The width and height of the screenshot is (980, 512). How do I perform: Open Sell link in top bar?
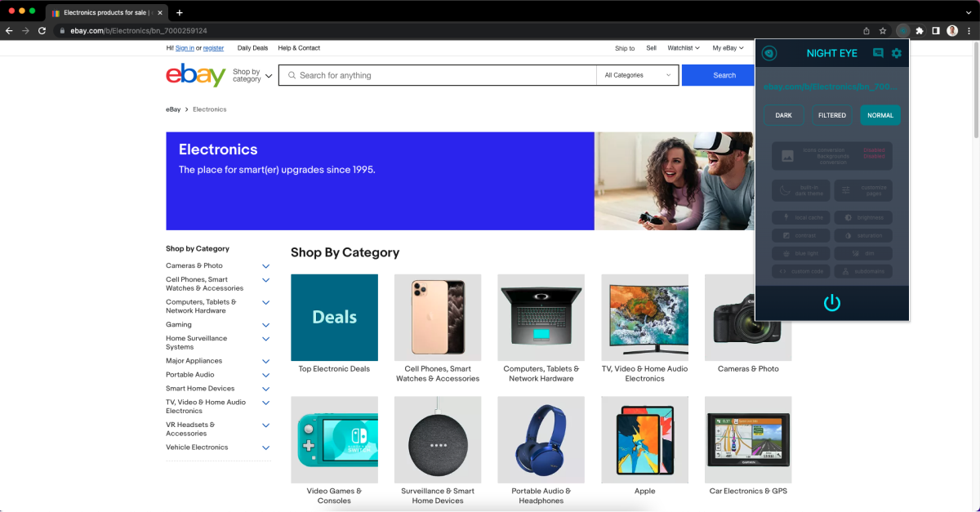point(651,48)
